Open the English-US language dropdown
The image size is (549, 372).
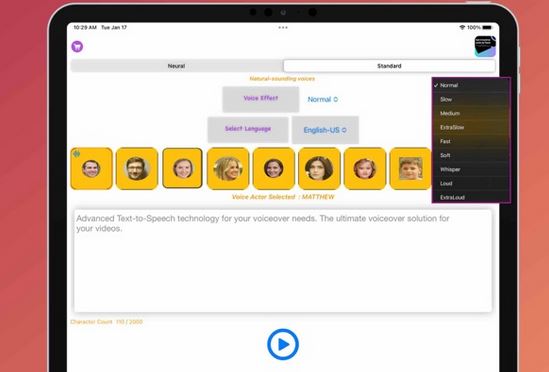[325, 130]
